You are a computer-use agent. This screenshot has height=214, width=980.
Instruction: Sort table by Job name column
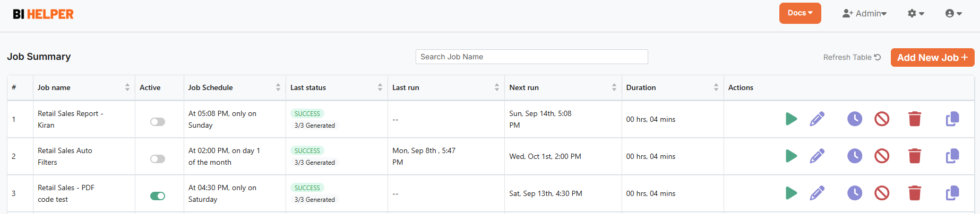point(127,87)
